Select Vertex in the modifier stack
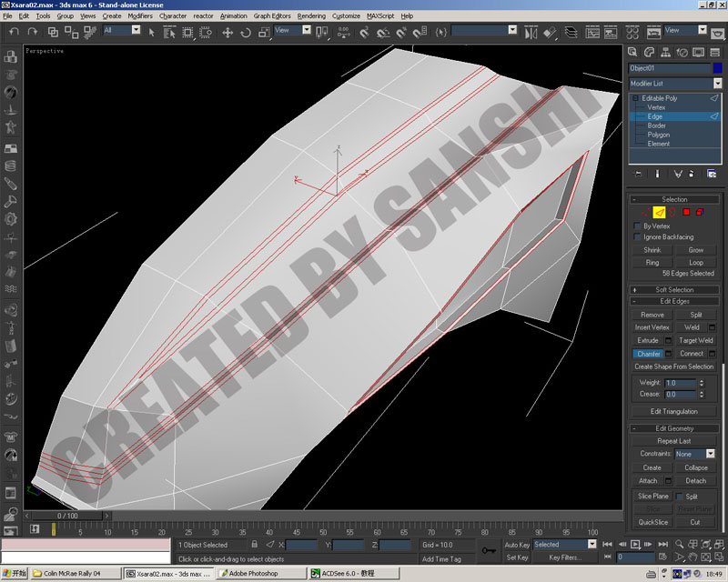Screen dimensions: 728x582 [x=656, y=107]
